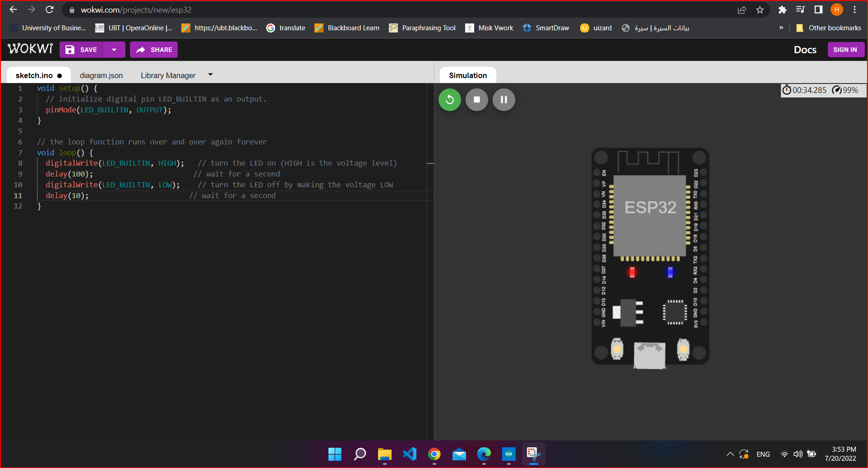Viewport: 868px width, 468px height.
Task: Open Windows Search from the taskbar
Action: (x=360, y=454)
